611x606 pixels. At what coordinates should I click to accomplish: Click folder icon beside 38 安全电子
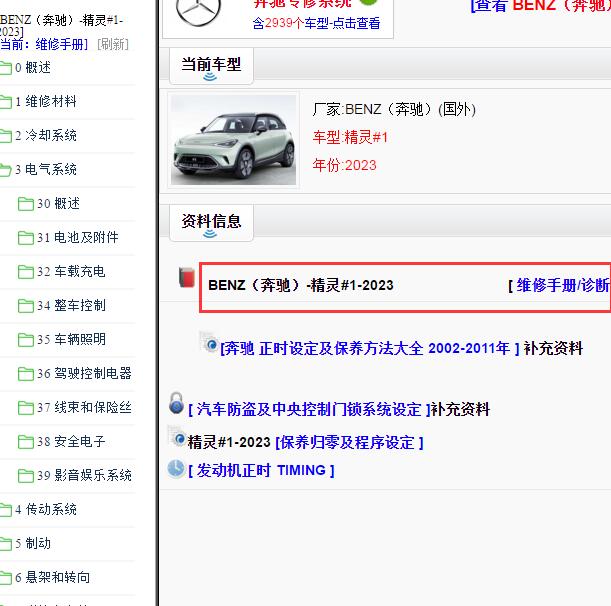26,442
